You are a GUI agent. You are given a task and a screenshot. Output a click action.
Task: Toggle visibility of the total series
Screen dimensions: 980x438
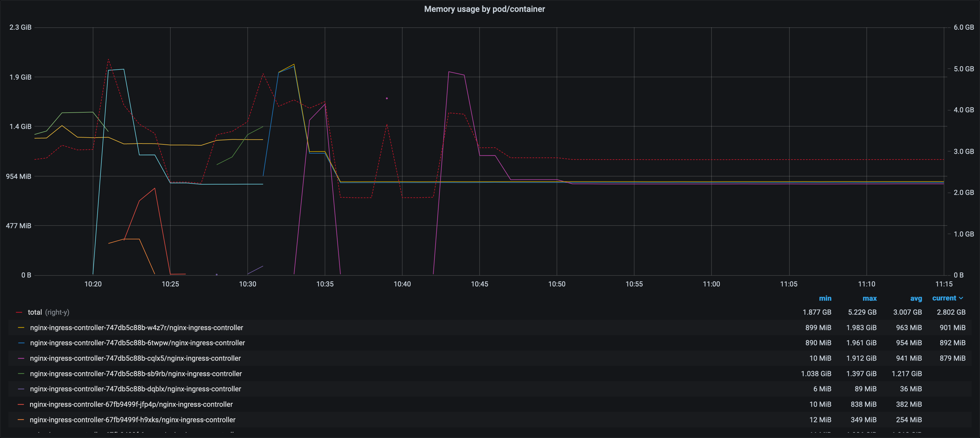point(35,312)
